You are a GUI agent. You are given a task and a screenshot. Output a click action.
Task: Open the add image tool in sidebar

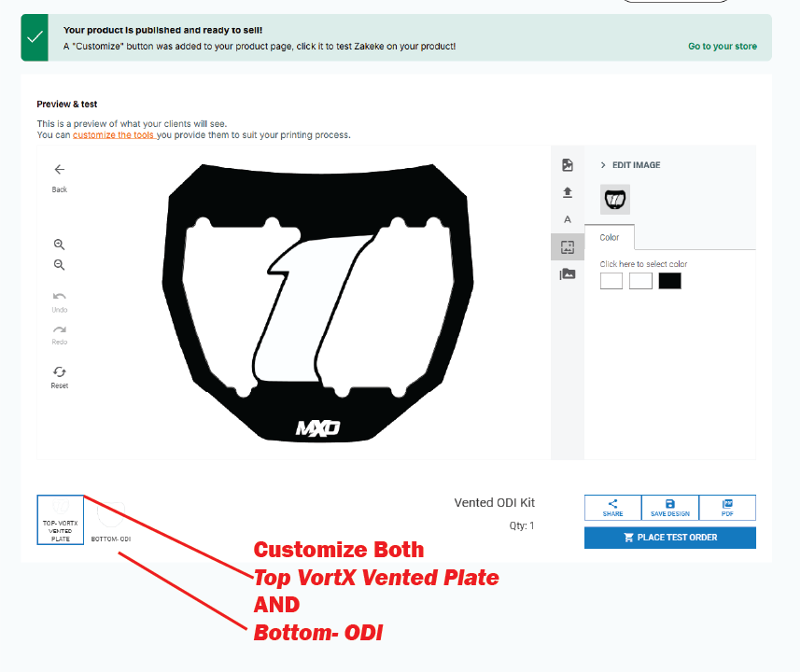[568, 165]
